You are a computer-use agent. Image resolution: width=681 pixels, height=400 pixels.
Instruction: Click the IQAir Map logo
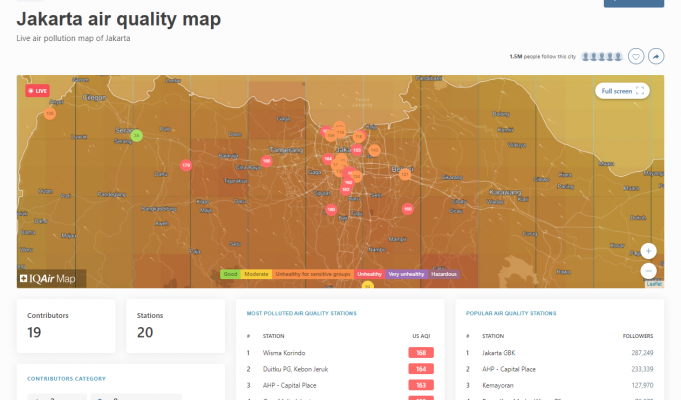tap(52, 278)
